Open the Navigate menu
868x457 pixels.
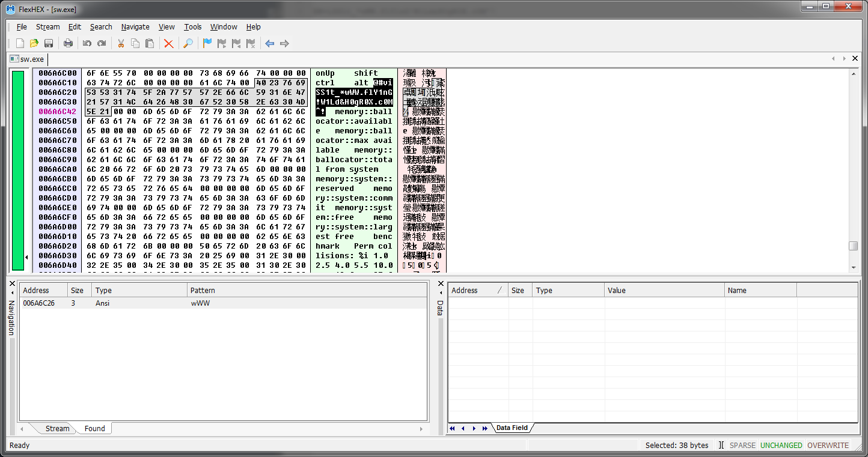[x=135, y=26]
